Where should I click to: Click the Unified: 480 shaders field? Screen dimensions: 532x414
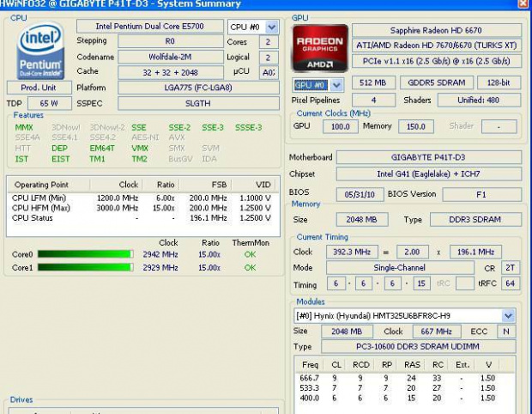tap(479, 100)
